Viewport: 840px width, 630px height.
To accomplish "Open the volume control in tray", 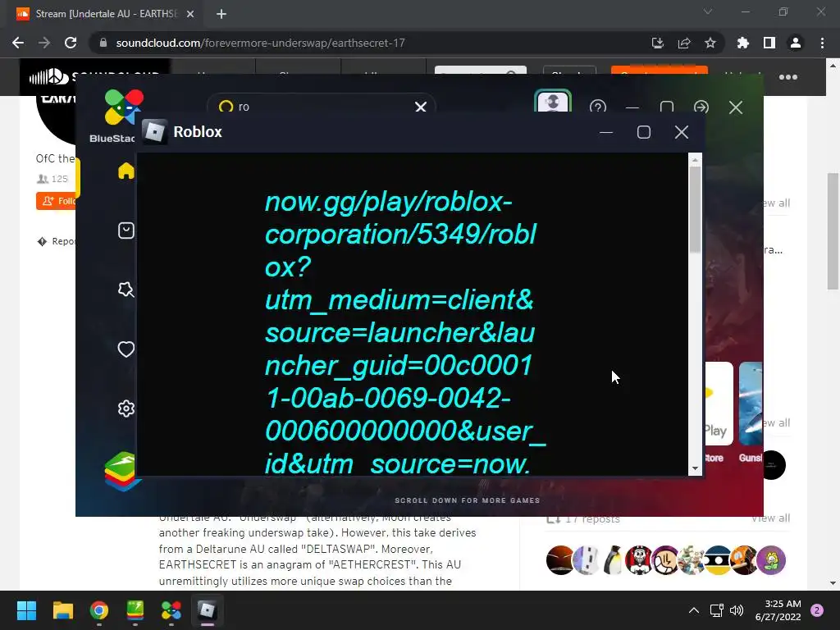I will (737, 610).
